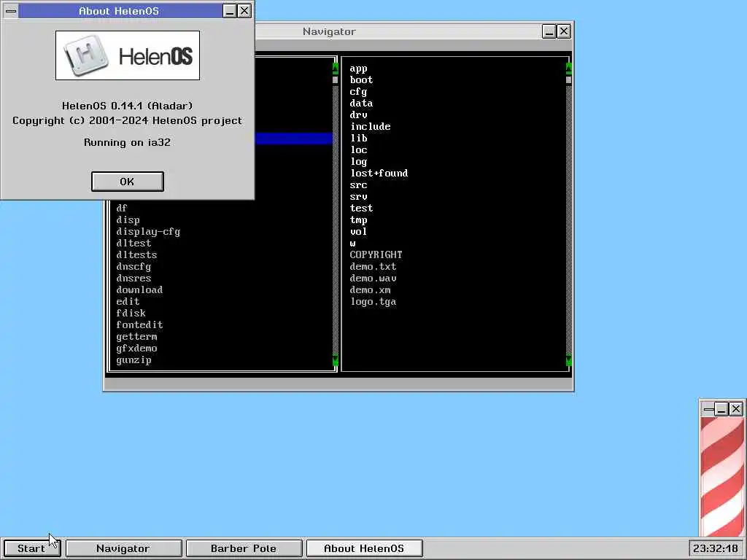Minimize the Navigator window

pos(549,31)
